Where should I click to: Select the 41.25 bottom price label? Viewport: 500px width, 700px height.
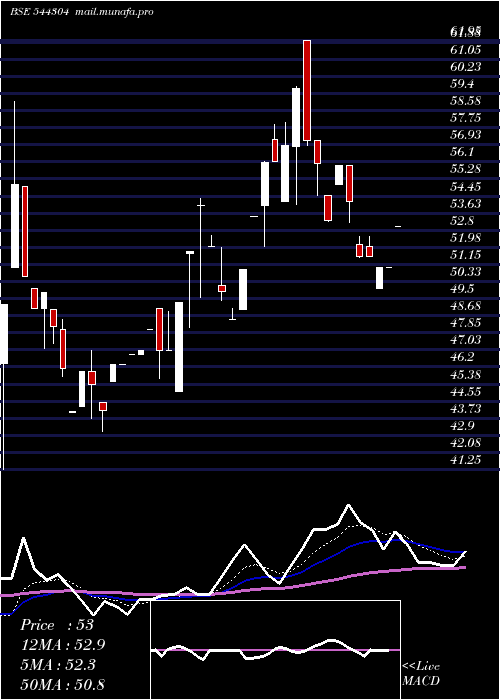465,459
